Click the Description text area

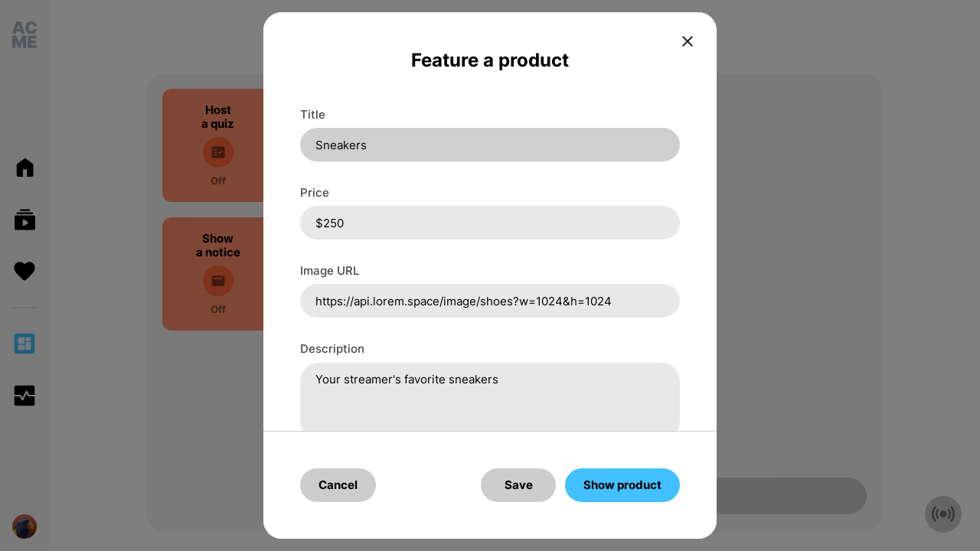pos(490,397)
